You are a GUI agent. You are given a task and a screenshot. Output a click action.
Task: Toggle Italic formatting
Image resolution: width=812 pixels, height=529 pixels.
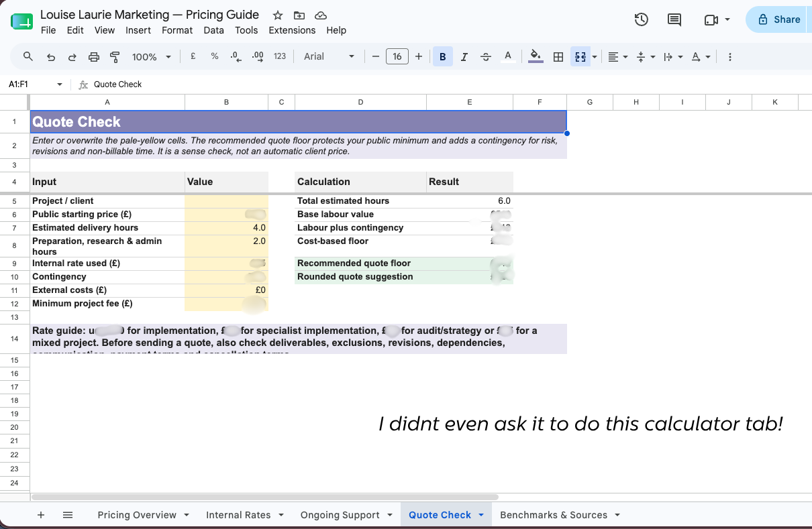coord(464,57)
